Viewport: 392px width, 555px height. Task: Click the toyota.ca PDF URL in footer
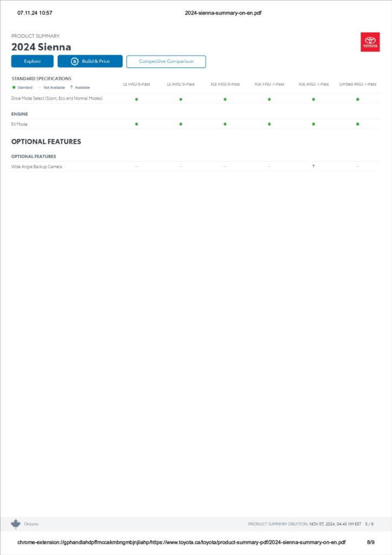(181, 542)
